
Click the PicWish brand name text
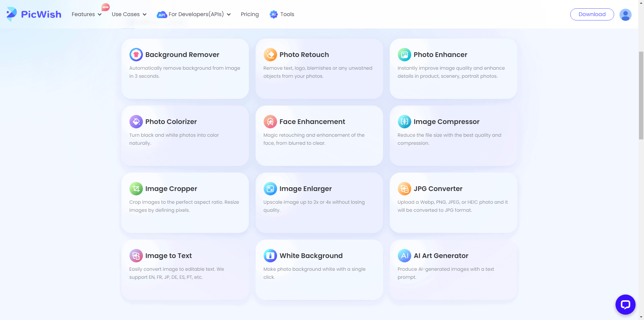[x=41, y=14]
